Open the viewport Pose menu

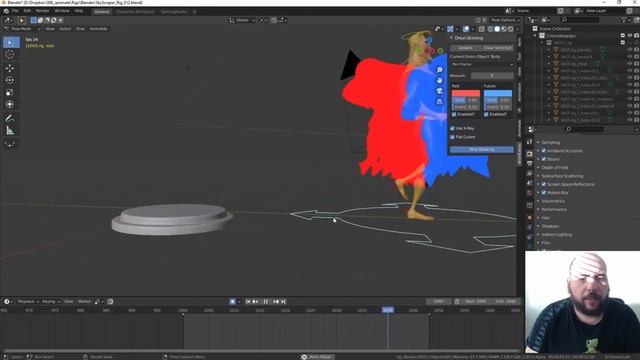click(80, 29)
